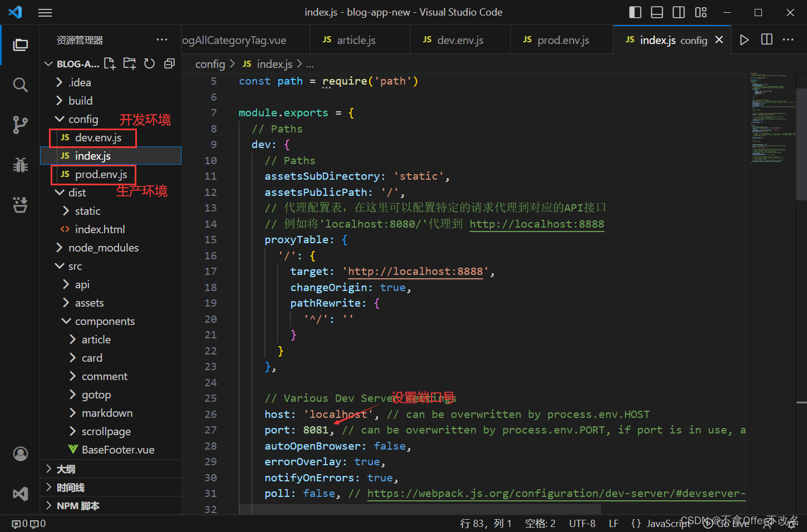Expand the gotop components folder
Viewport: 807px width, 532px height.
pyautogui.click(x=111, y=395)
